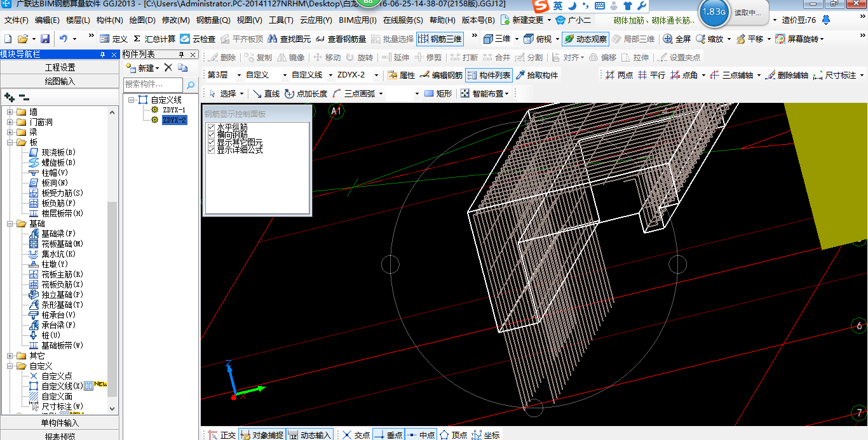Image resolution: width=868 pixels, height=440 pixels.
Task: Click the 绘图输入 button
Action: (60, 81)
